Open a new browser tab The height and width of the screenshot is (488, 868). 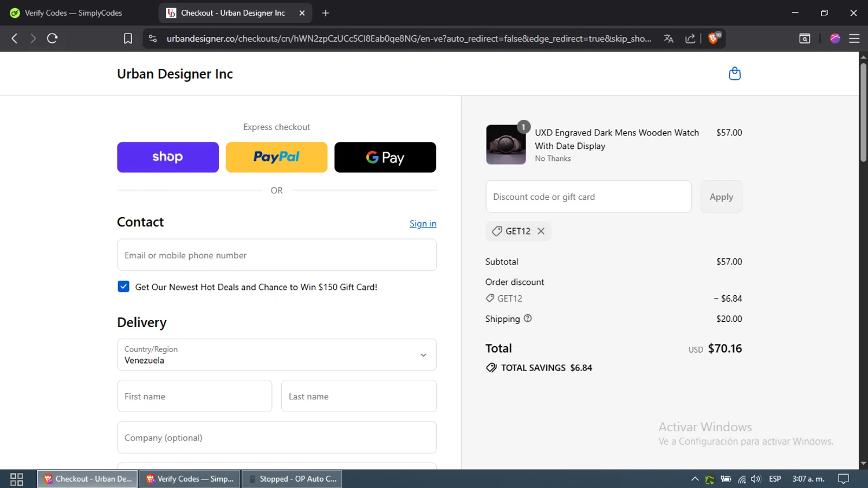326,13
